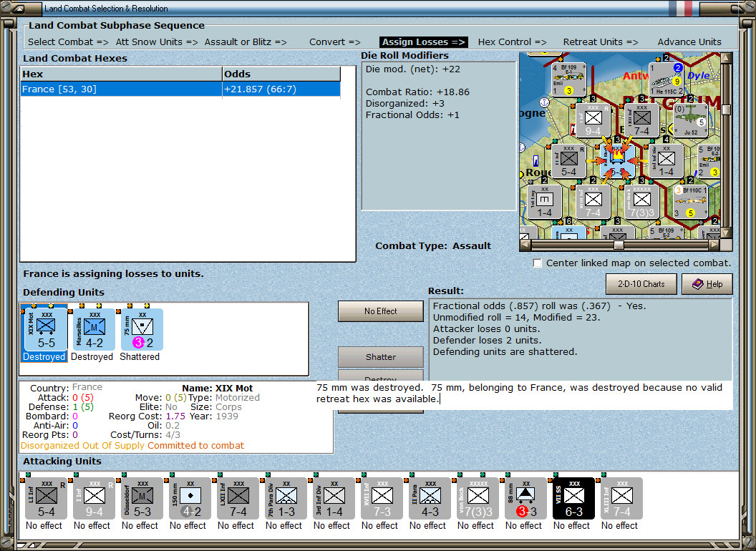Click the map scroll up arrow

tap(726, 57)
